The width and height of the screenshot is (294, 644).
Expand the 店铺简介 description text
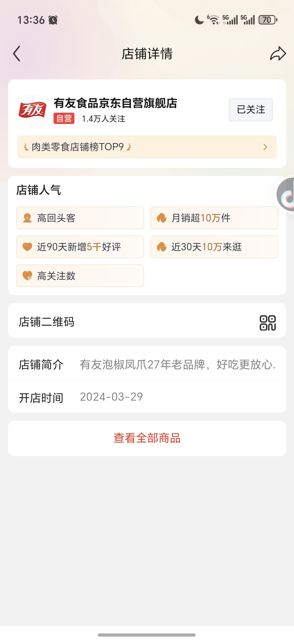click(x=178, y=365)
